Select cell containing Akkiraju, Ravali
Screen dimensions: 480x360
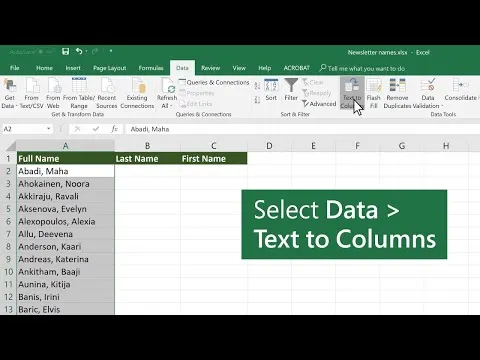pyautogui.click(x=65, y=196)
